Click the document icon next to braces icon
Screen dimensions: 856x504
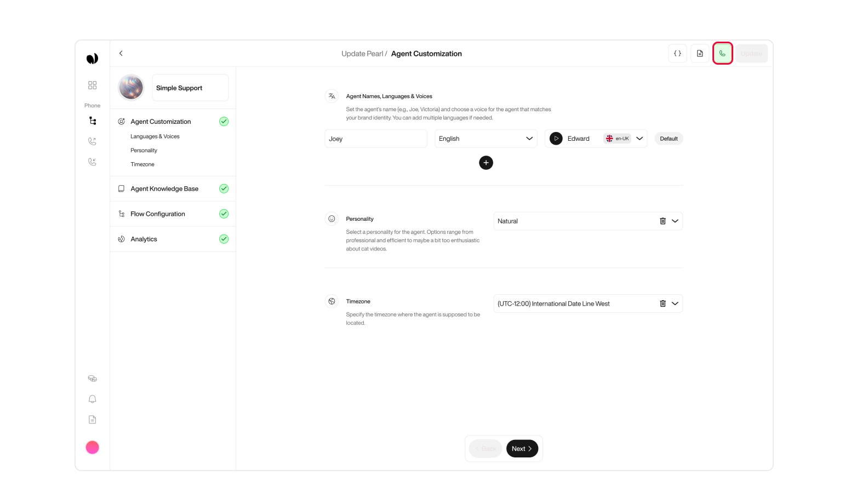pyautogui.click(x=699, y=53)
